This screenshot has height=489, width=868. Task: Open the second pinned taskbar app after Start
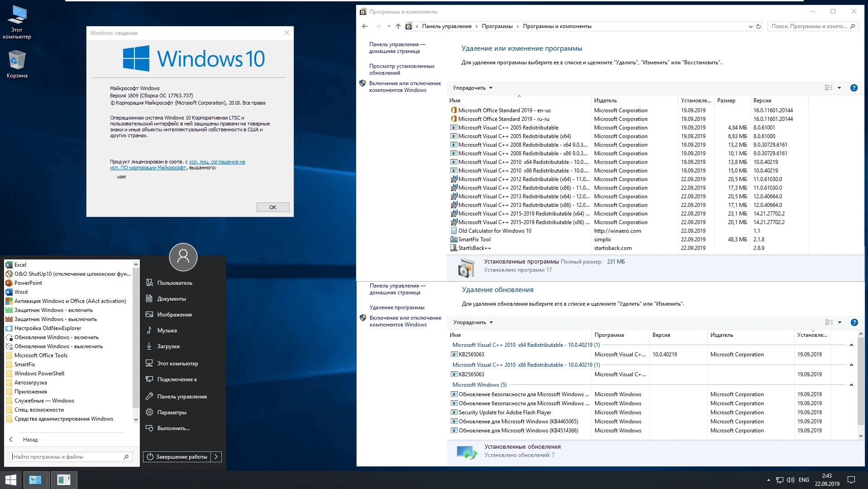(x=64, y=480)
